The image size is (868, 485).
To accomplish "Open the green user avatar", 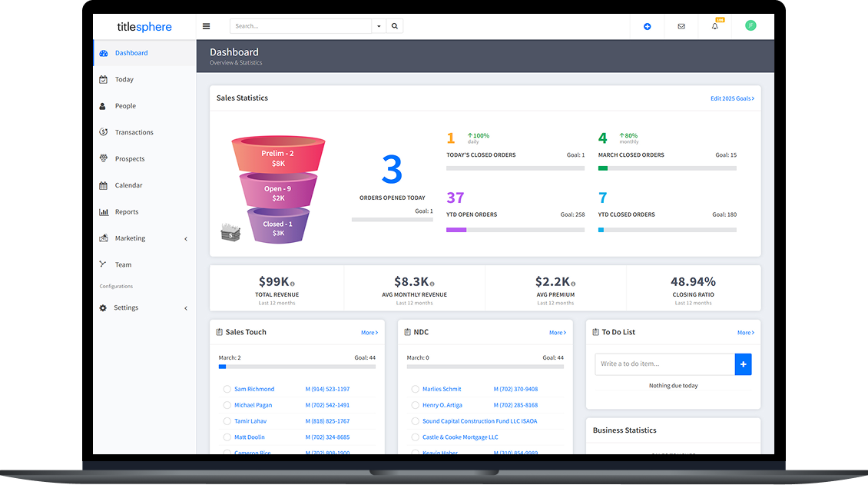I will point(750,25).
